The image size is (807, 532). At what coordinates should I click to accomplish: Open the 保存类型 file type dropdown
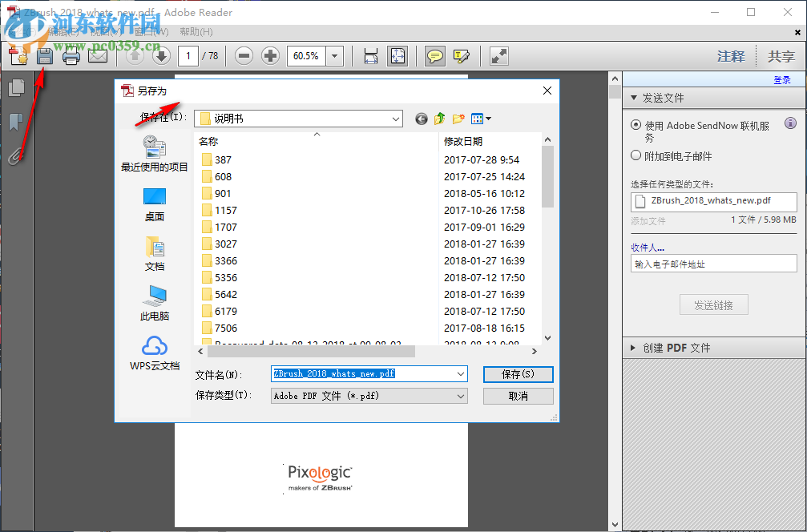(460, 395)
